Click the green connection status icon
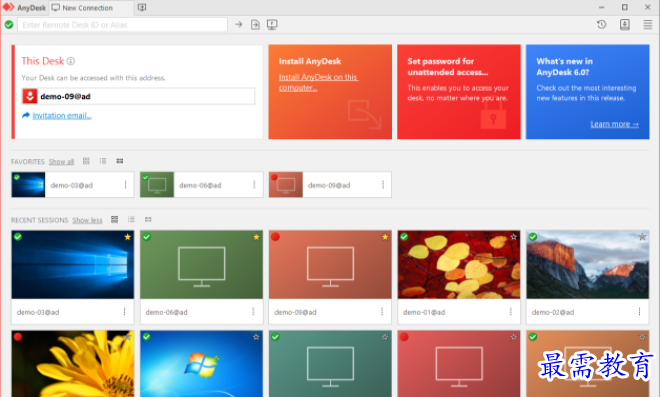 (x=8, y=24)
